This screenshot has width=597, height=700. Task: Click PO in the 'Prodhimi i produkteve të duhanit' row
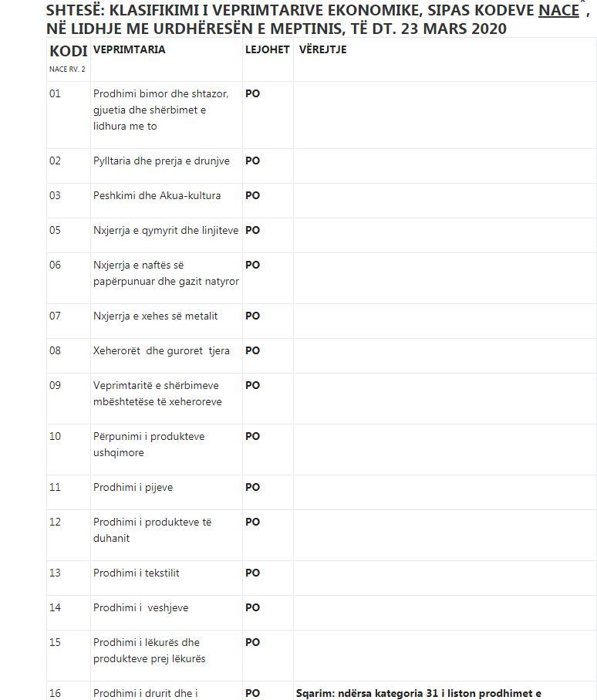coord(252,522)
